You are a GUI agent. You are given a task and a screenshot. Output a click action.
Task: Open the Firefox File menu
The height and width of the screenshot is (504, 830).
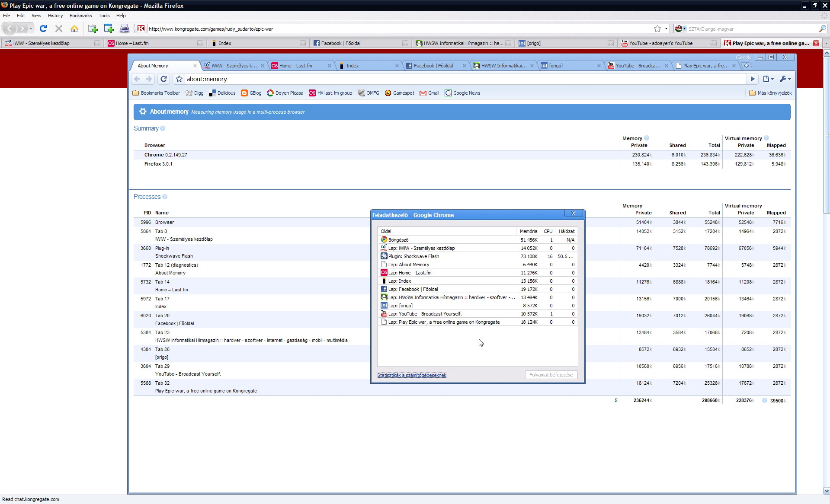pyautogui.click(x=6, y=16)
